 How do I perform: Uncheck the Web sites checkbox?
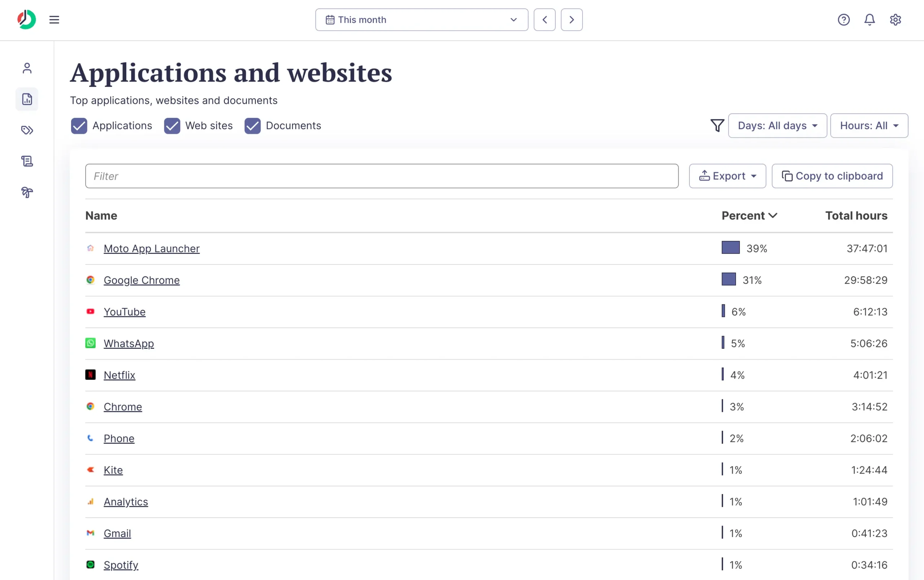(x=172, y=126)
